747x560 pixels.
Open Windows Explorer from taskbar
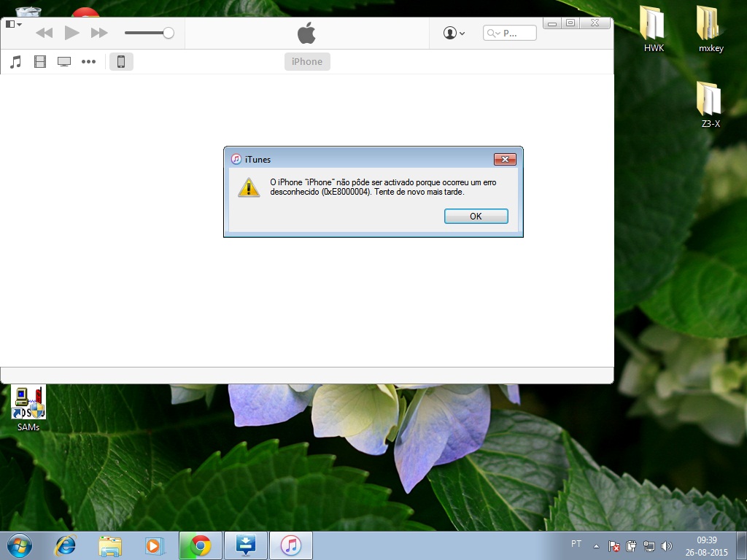click(110, 545)
